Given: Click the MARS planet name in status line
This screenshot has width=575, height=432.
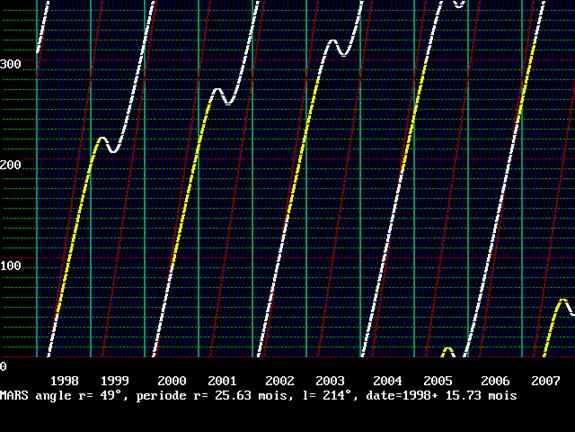Looking at the screenshot, I should (14, 395).
